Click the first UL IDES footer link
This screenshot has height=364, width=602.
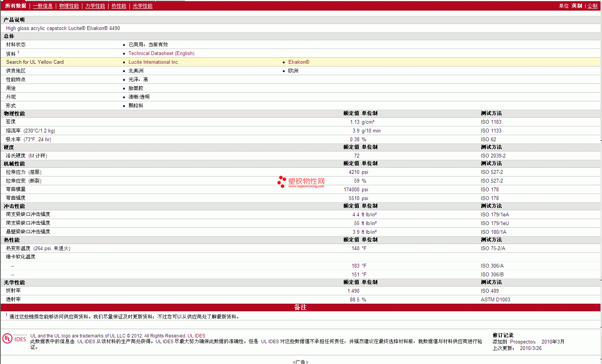(x=196, y=336)
